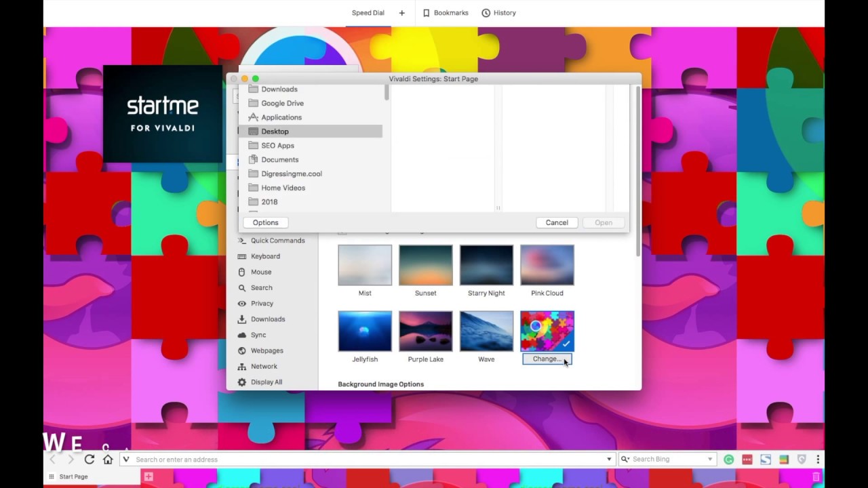Choose the Purple Lake background thumbnail

pos(426,331)
